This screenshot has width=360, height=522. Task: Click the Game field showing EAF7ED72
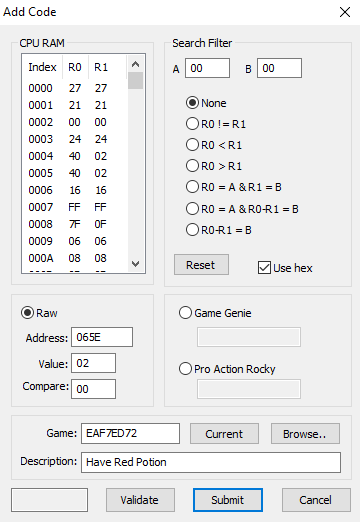coord(130,433)
